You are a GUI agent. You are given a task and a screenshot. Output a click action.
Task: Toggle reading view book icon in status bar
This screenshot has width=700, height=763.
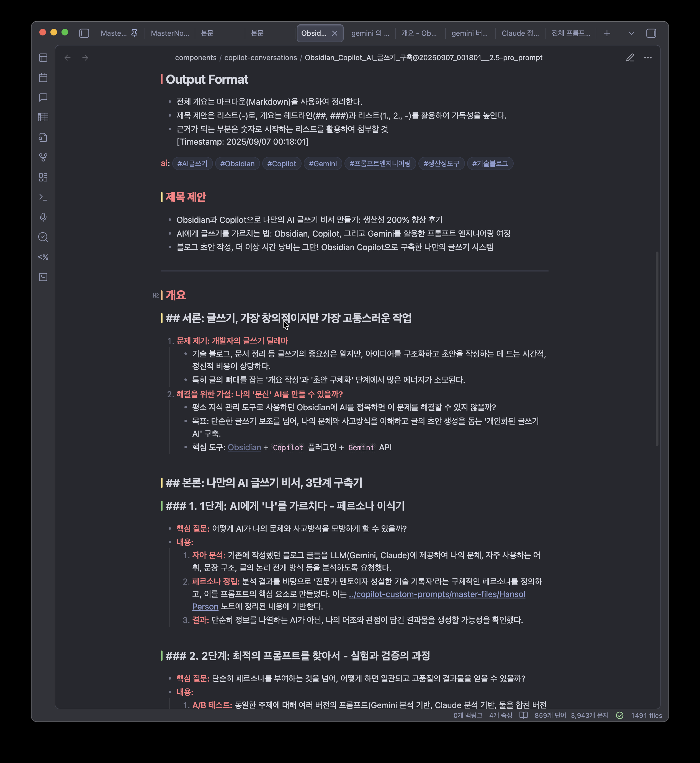pyautogui.click(x=523, y=715)
